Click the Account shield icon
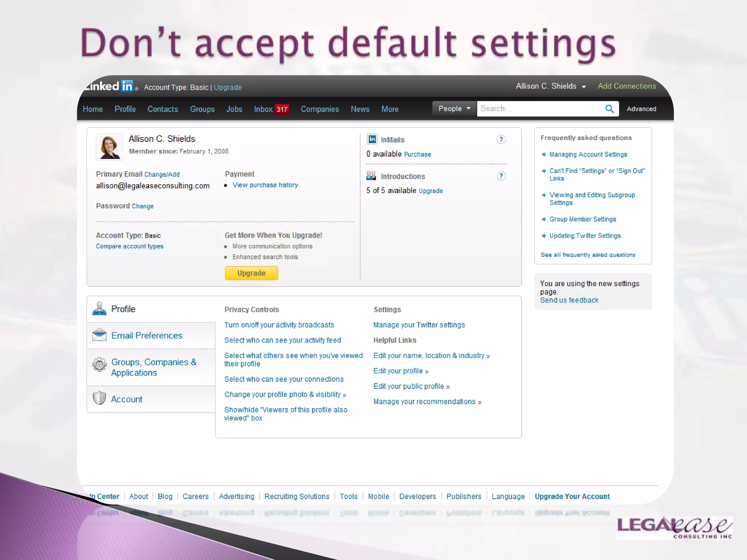The width and height of the screenshot is (747, 560). 99,398
